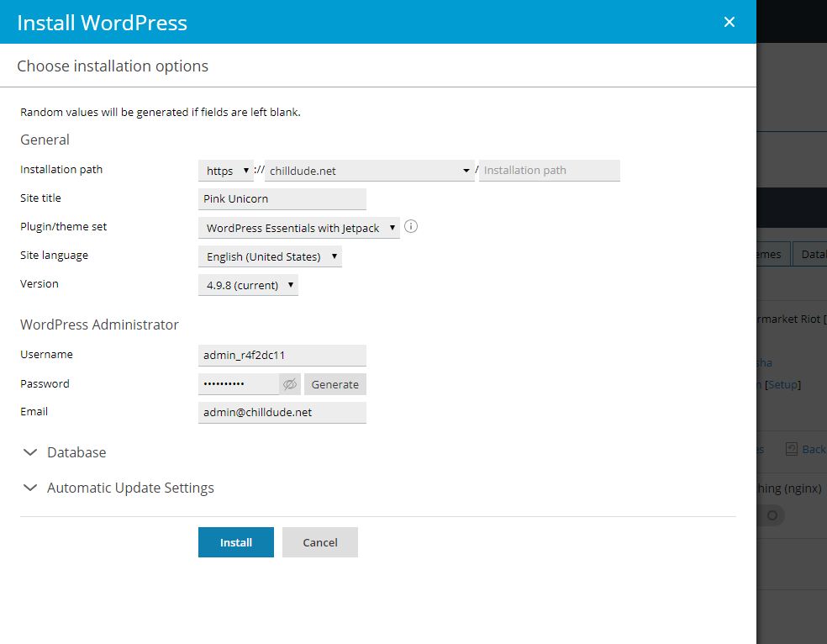Click the Username input field

282,355
